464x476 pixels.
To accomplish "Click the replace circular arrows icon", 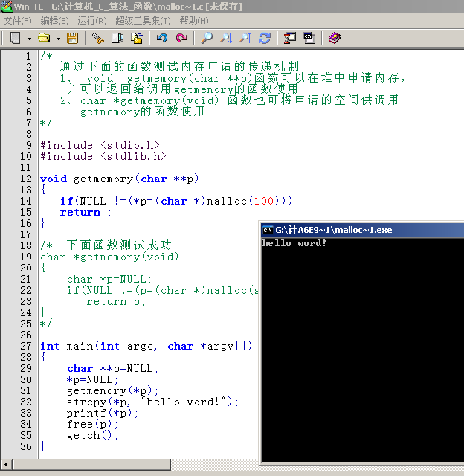I will point(265,38).
